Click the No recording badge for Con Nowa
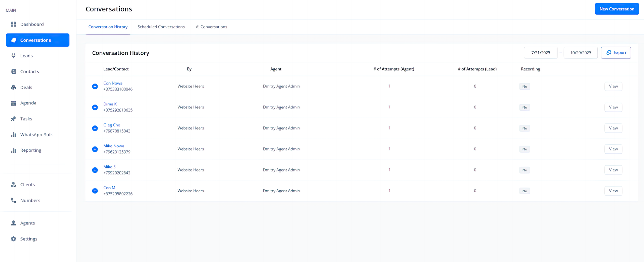Image resolution: width=644 pixels, height=262 pixels. [525, 87]
